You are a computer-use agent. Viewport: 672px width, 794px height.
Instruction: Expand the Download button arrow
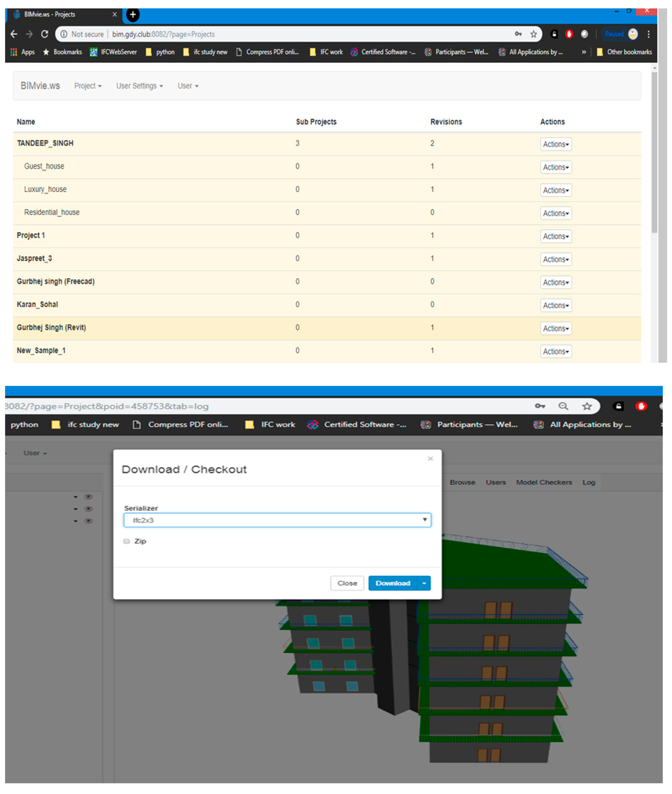pos(424,583)
